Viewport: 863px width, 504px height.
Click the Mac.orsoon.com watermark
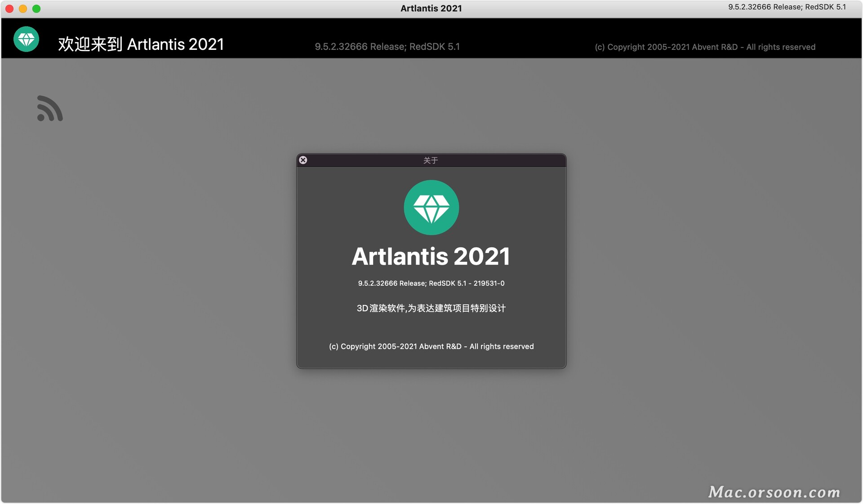click(774, 492)
